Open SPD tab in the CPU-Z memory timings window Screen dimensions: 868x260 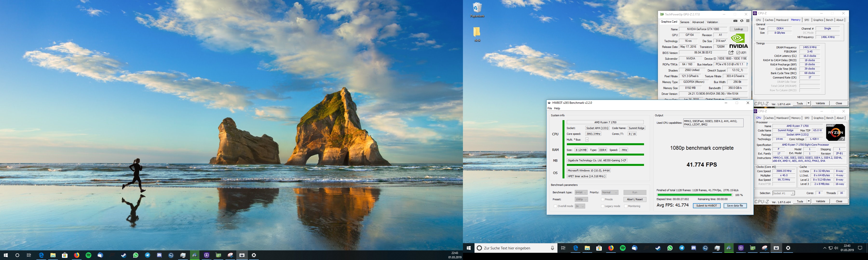pos(807,20)
